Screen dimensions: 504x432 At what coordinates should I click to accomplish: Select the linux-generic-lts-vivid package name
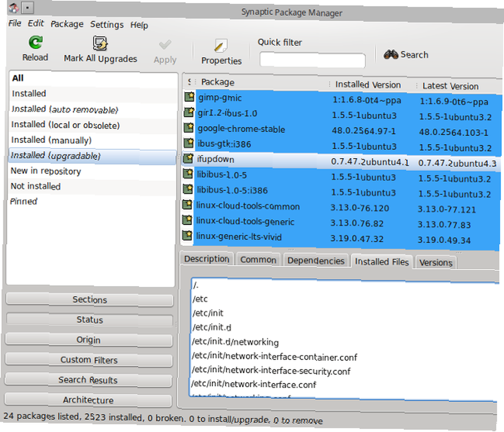click(239, 237)
